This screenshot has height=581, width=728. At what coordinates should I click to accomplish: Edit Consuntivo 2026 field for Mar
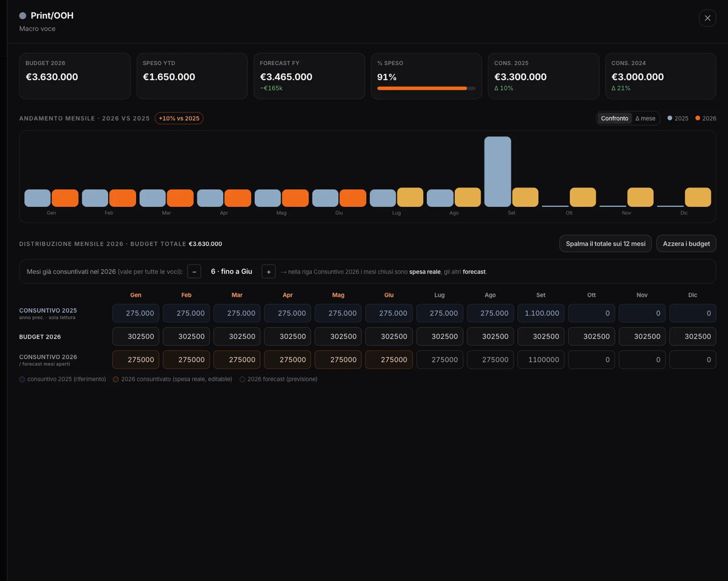point(237,360)
